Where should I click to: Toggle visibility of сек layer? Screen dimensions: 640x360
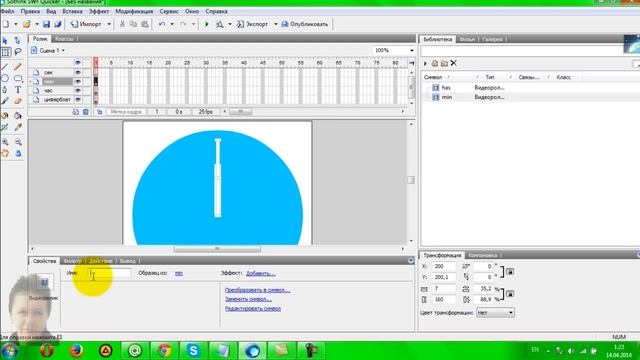[x=78, y=73]
